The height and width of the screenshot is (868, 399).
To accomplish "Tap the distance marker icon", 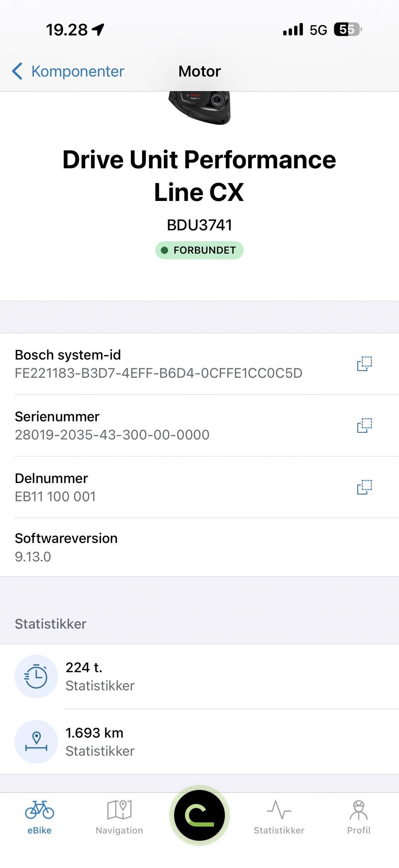I will [x=36, y=742].
